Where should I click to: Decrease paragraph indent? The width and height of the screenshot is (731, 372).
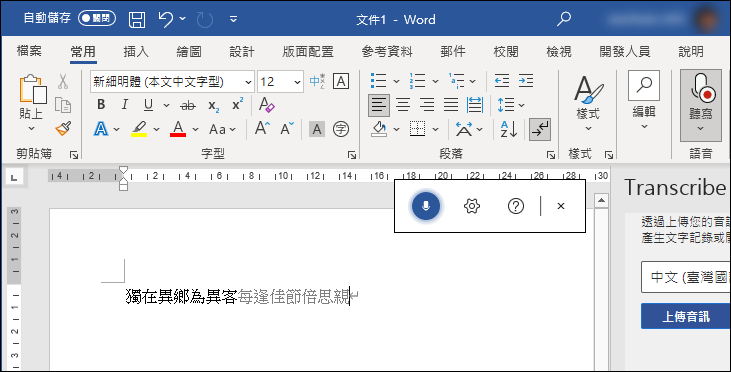pyautogui.click(x=502, y=81)
